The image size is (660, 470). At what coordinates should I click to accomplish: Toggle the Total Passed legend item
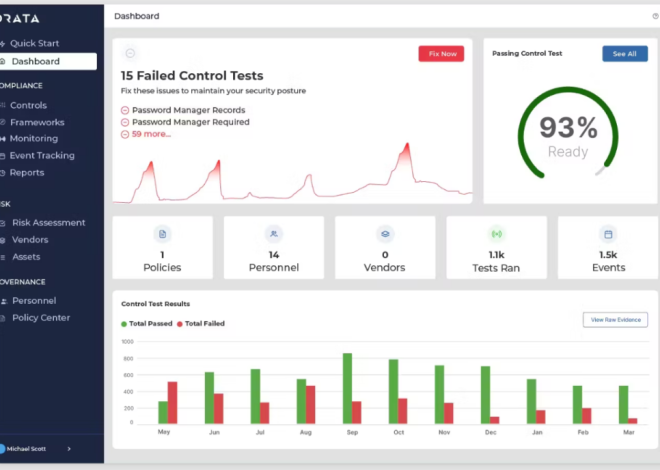tap(146, 324)
